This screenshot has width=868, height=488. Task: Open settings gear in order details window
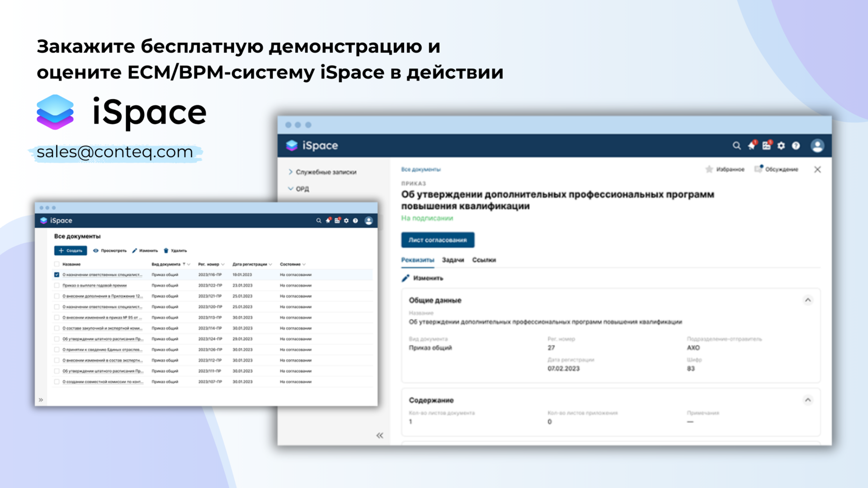[x=781, y=146]
